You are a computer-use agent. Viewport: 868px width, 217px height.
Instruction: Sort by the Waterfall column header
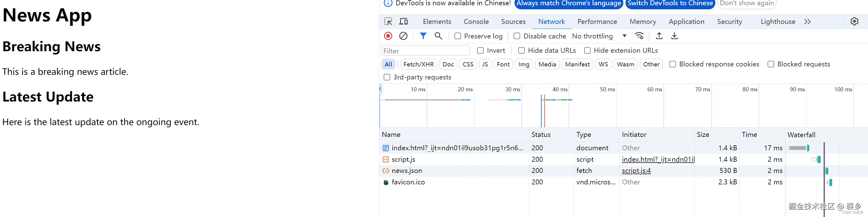tap(827, 134)
